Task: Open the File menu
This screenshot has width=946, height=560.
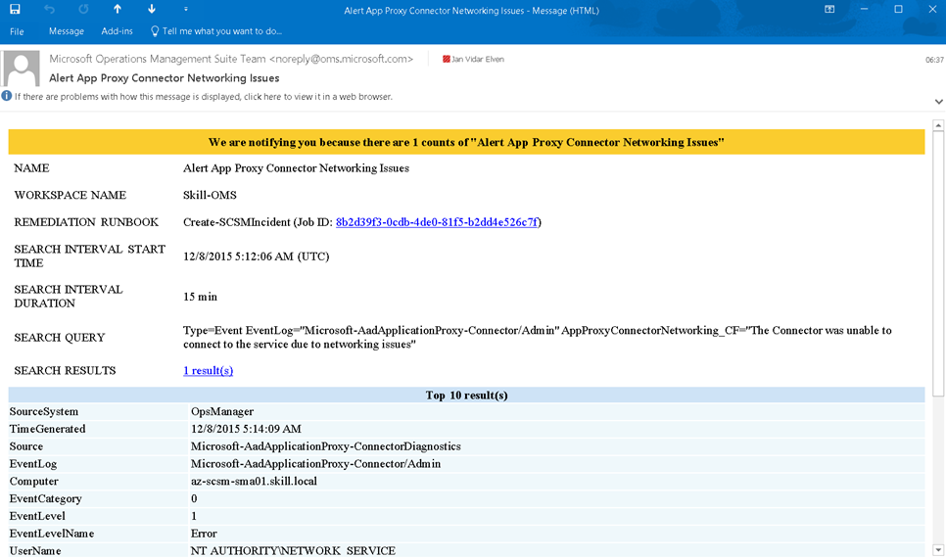Action: pyautogui.click(x=17, y=31)
